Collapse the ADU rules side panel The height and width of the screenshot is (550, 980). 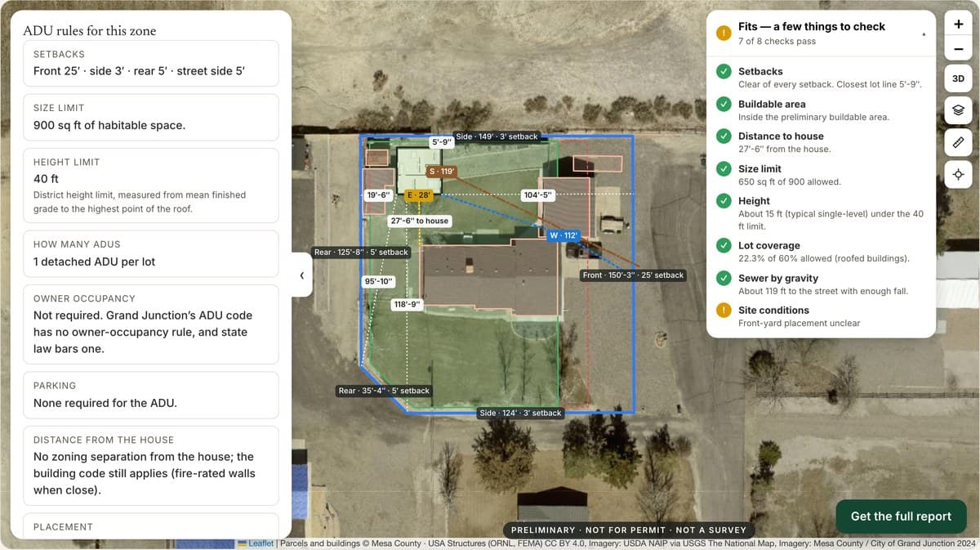[x=301, y=275]
